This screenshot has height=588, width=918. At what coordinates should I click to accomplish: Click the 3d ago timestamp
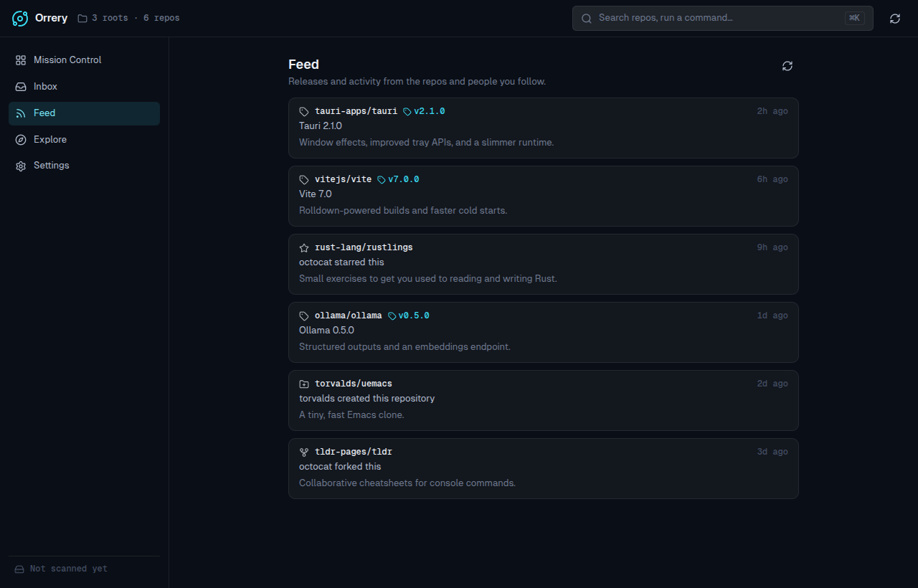click(x=772, y=452)
